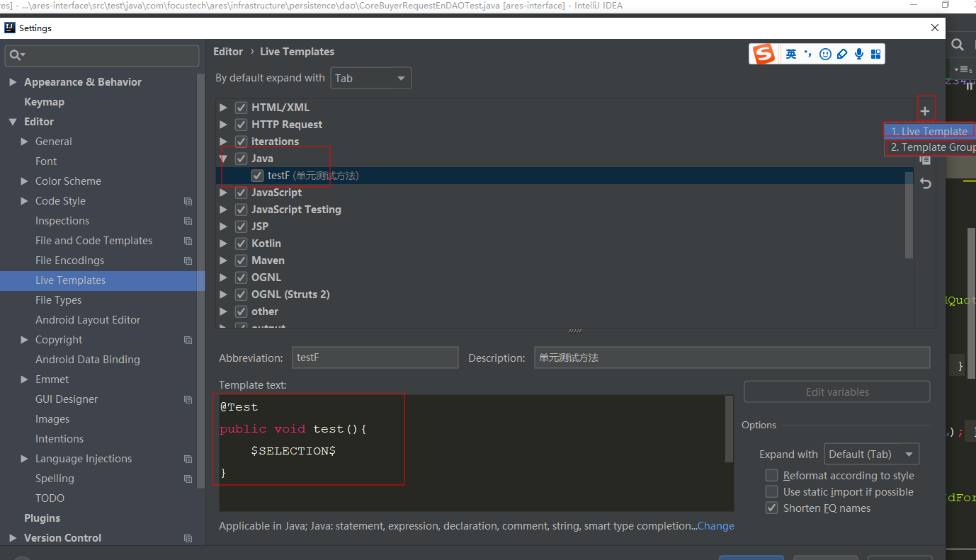Click into the Abbreviation testF field
Screen dimensions: 976x560
[375, 358]
